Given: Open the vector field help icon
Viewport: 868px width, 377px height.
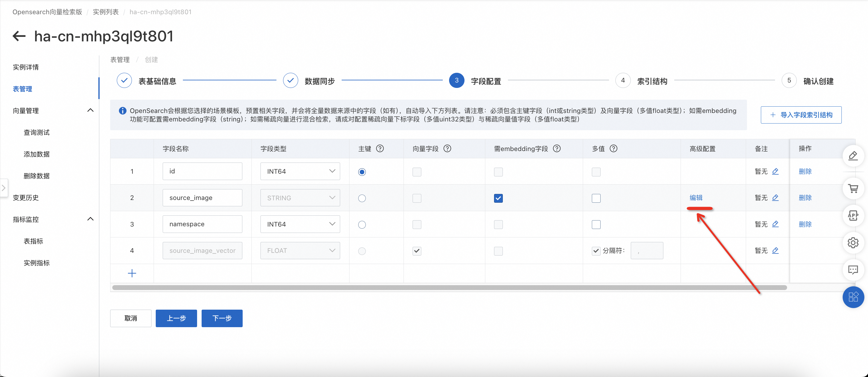Looking at the screenshot, I should [x=447, y=148].
